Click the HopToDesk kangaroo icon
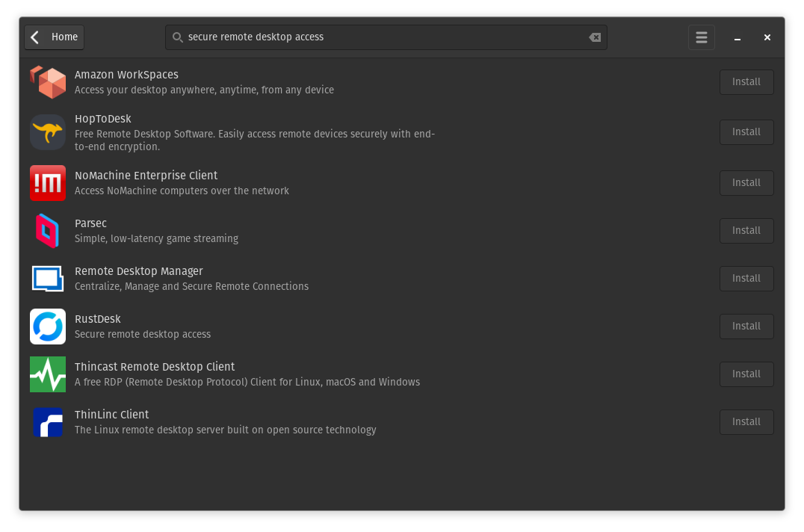This screenshot has width=804, height=532. point(48,132)
